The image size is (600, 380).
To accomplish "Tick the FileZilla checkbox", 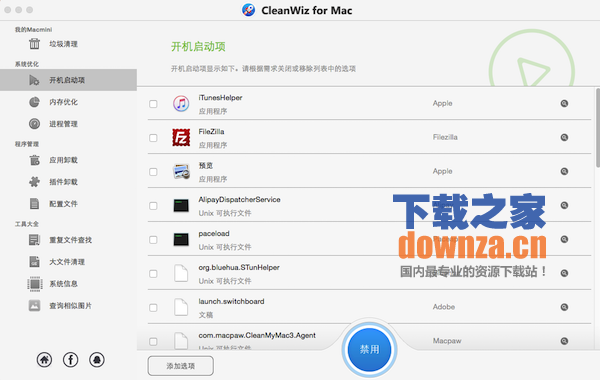I will click(x=153, y=138).
